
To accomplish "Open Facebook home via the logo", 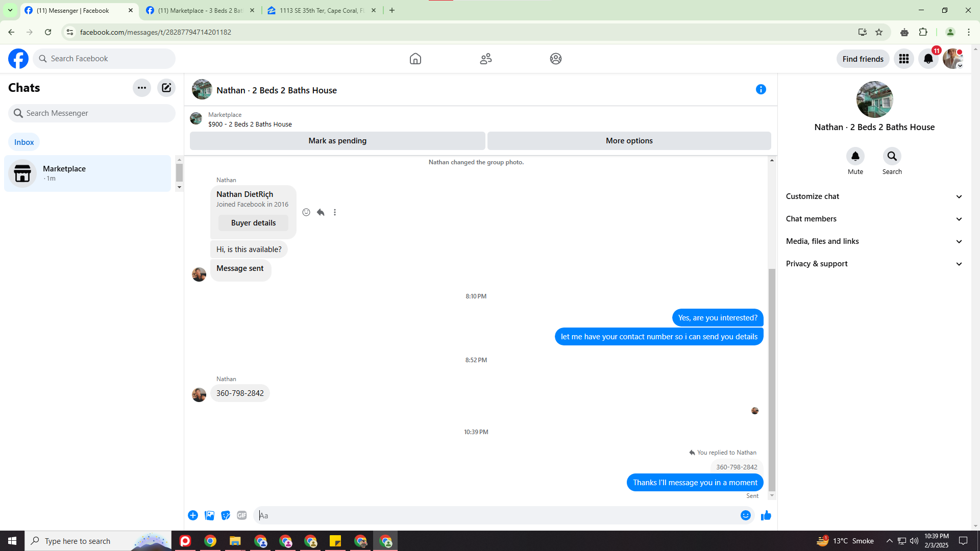I will (18, 59).
